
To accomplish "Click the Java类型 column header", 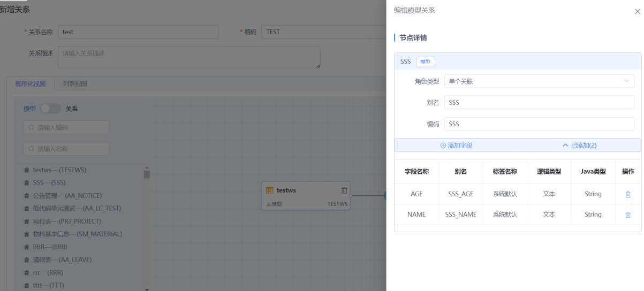I will pos(593,172).
